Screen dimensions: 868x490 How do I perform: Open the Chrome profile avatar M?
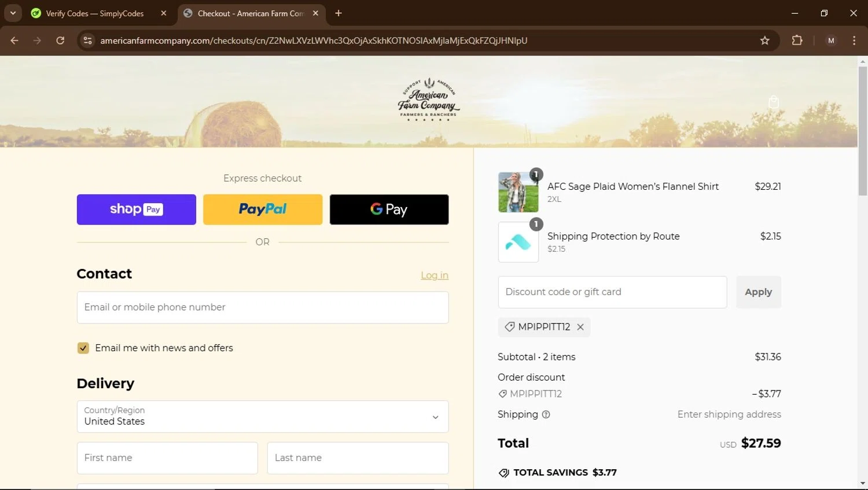(x=831, y=40)
